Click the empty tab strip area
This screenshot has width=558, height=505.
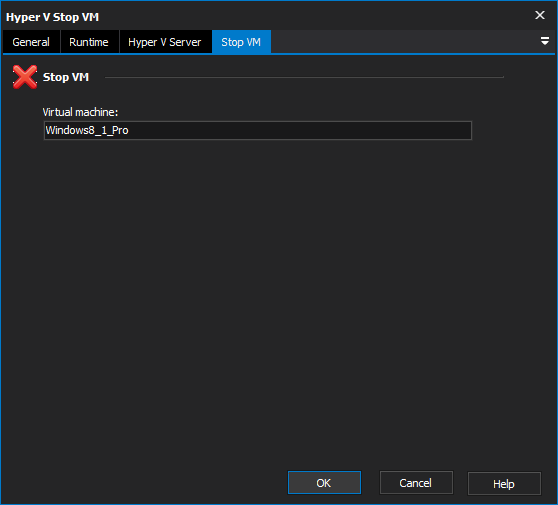pos(404,42)
